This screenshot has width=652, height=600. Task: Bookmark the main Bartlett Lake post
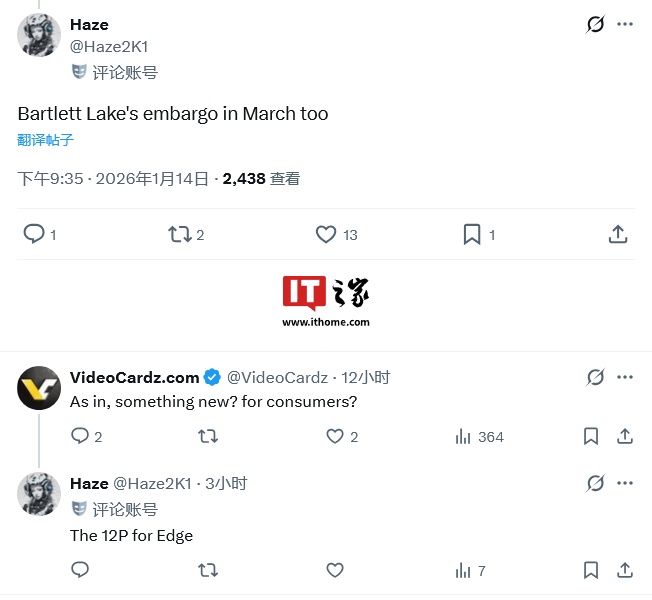[x=472, y=234]
